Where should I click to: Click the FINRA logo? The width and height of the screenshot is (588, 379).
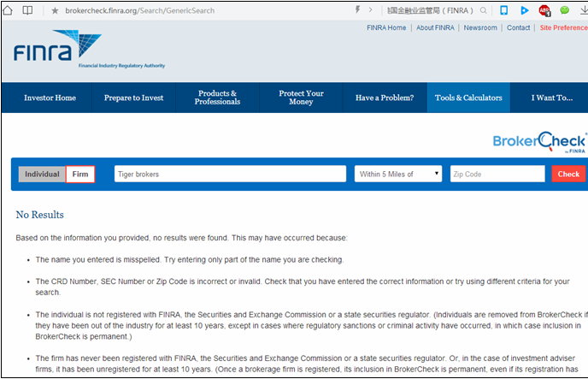tap(89, 49)
